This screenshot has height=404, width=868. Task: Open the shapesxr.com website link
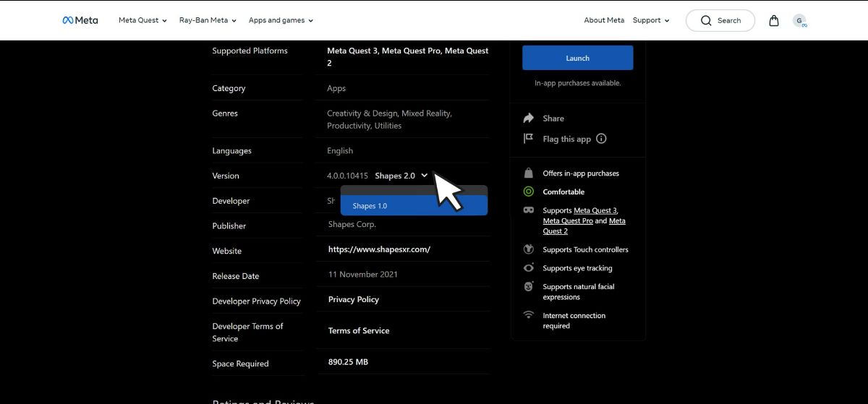pyautogui.click(x=379, y=249)
